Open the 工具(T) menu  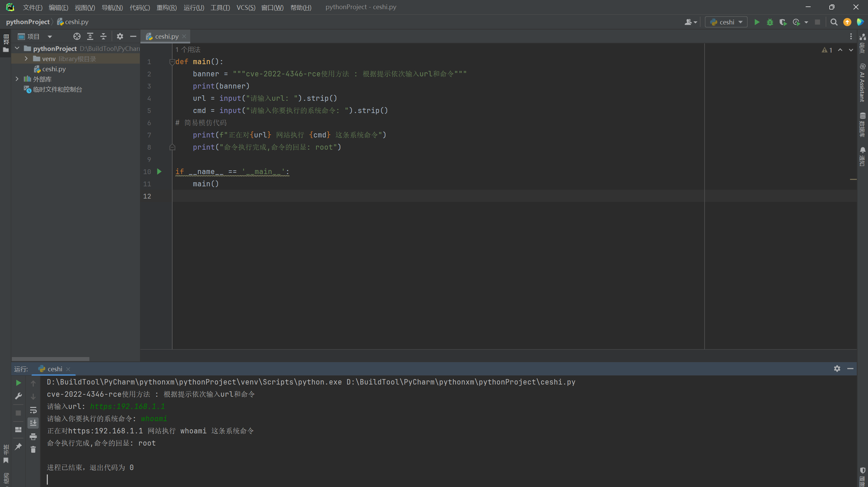click(220, 7)
